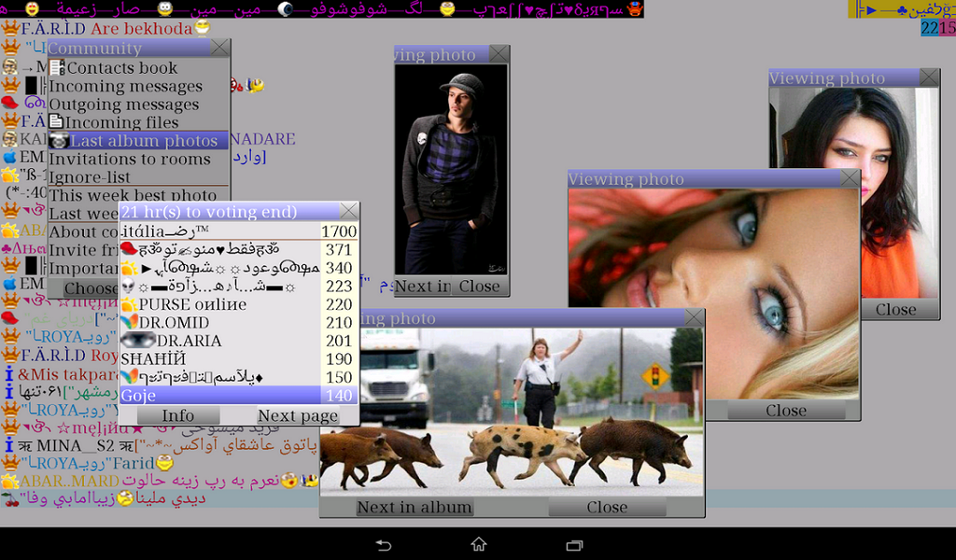Click Next in album under pigs photo
956x560 pixels.
pyautogui.click(x=414, y=507)
